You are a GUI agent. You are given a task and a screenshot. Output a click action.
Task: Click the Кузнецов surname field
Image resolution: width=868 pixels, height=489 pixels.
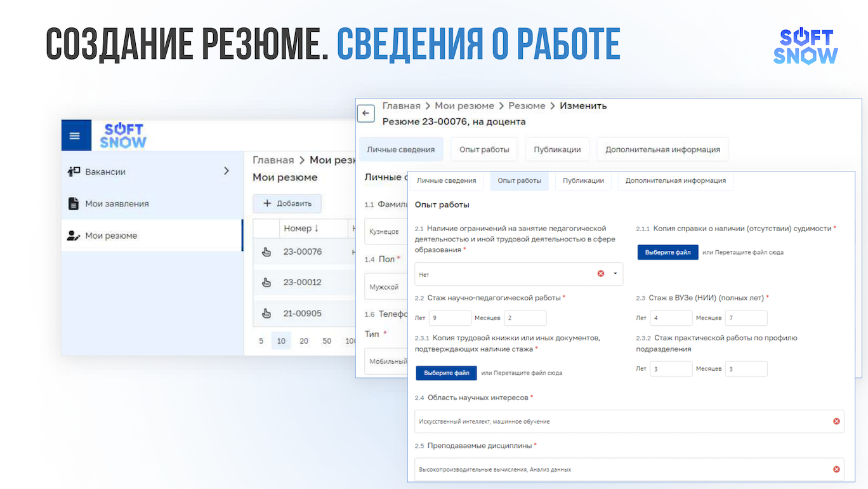pyautogui.click(x=386, y=232)
